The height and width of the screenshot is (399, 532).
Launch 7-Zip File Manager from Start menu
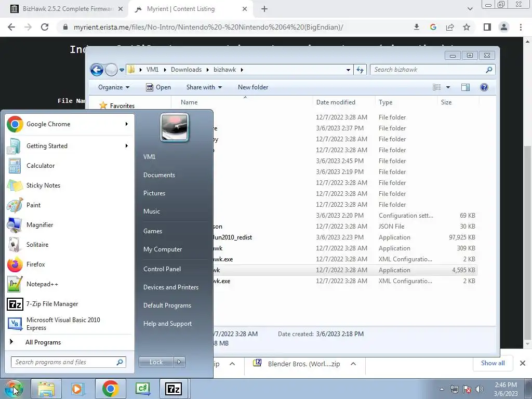(x=68, y=303)
